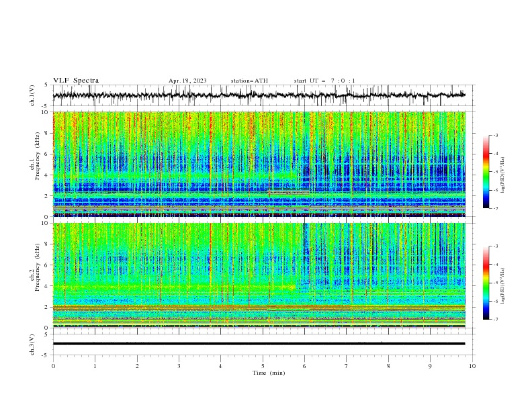Click the "station=ATH" label
Screen dimensions: 532x411
[249, 81]
